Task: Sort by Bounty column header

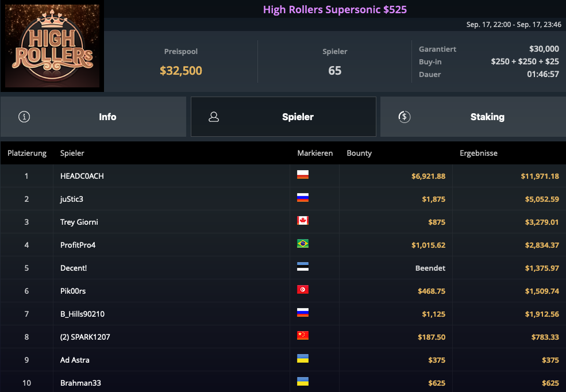Action: point(359,153)
